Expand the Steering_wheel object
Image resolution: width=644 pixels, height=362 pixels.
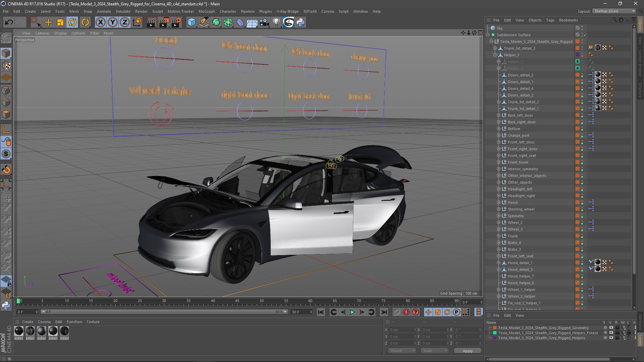point(498,209)
